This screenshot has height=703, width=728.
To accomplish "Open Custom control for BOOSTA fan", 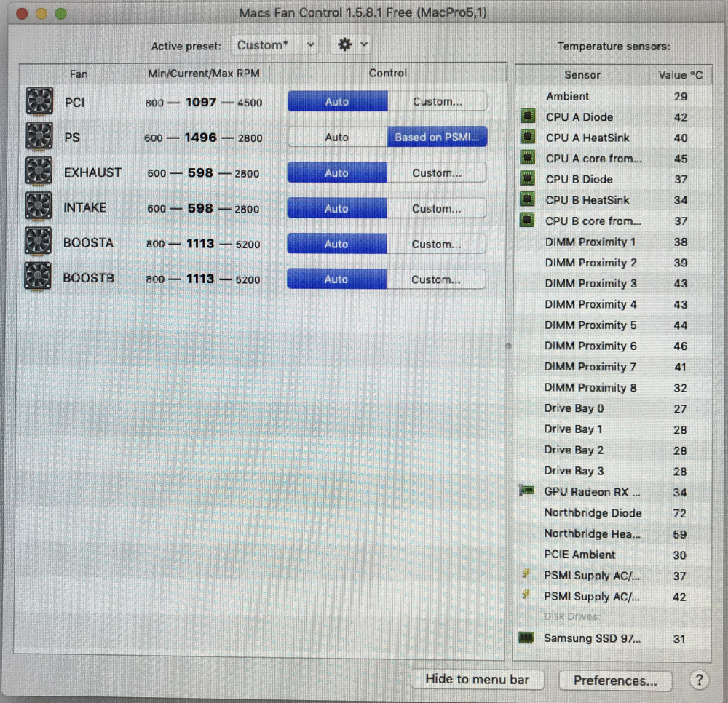I will [x=436, y=244].
